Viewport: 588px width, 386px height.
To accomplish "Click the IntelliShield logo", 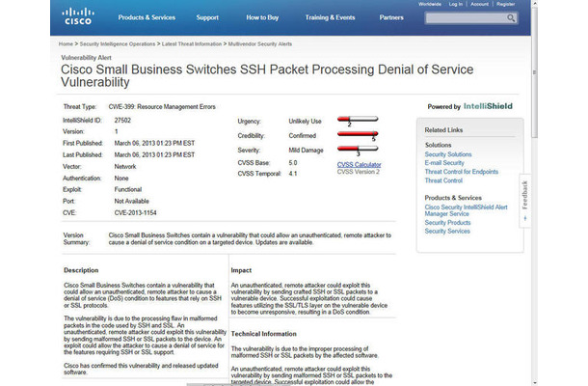I will [x=488, y=106].
